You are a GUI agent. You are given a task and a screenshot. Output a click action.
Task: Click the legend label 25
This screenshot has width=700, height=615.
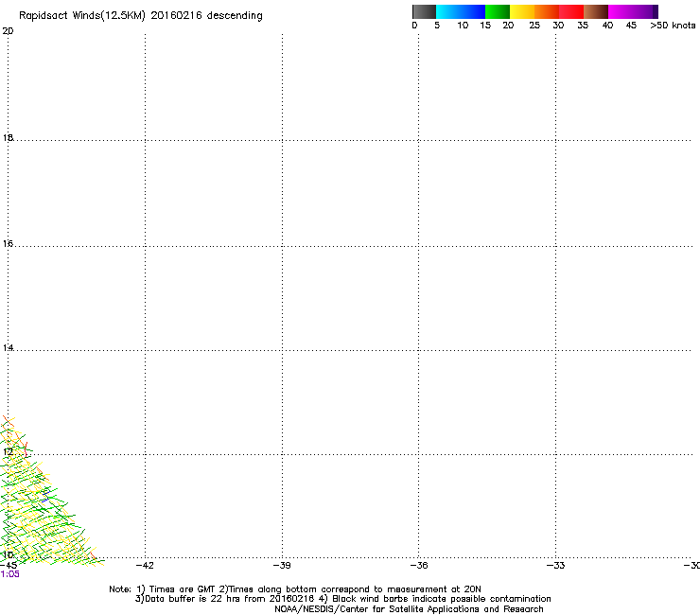(534, 26)
